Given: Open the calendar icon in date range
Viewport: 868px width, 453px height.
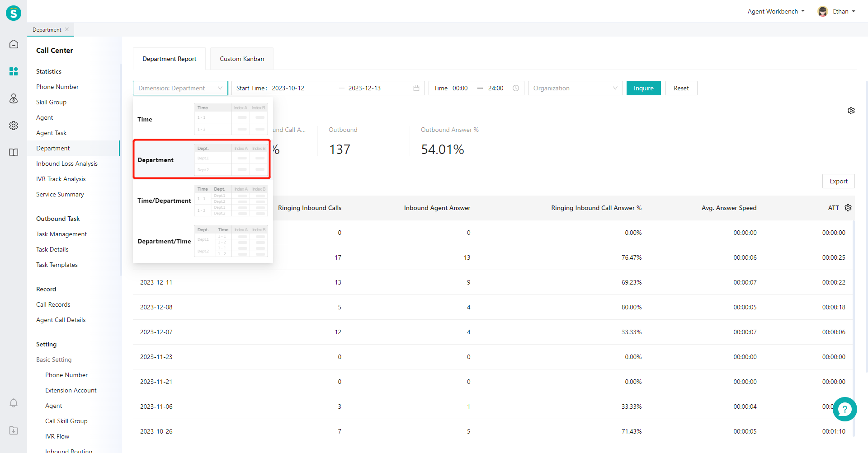Looking at the screenshot, I should [x=416, y=88].
